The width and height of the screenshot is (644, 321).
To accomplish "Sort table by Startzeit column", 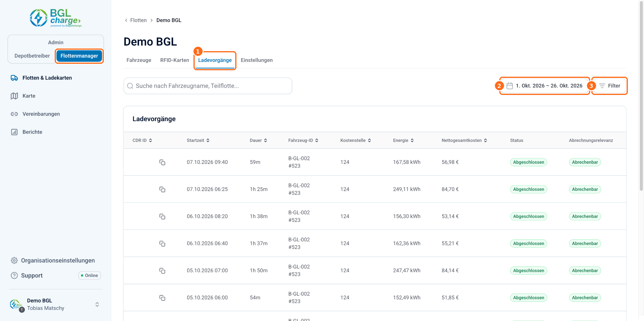I will [x=198, y=141].
